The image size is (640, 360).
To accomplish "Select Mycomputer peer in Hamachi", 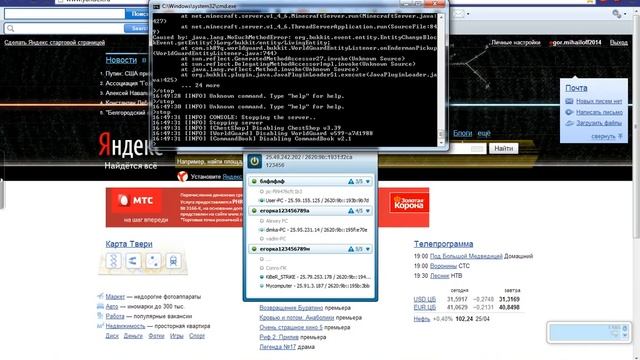I will [314, 286].
